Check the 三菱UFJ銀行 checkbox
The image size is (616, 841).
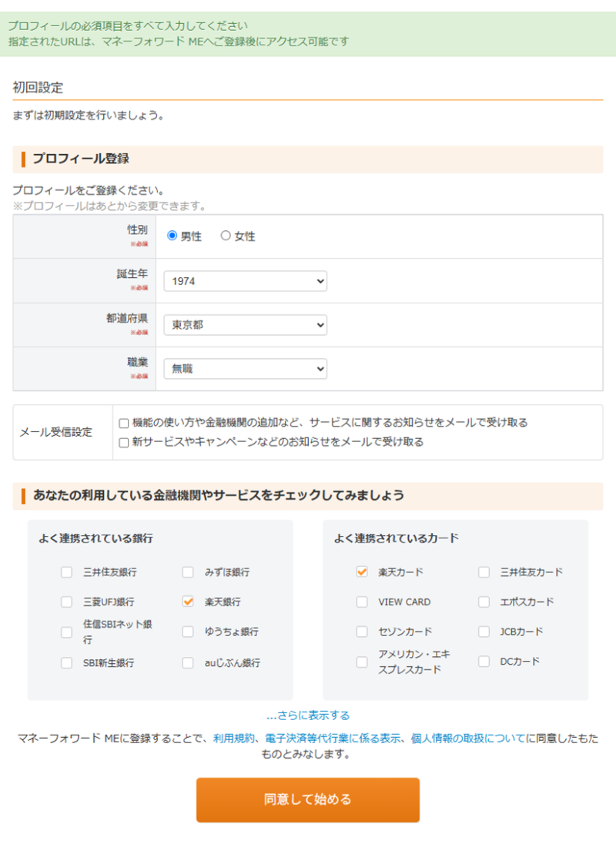coord(66,601)
